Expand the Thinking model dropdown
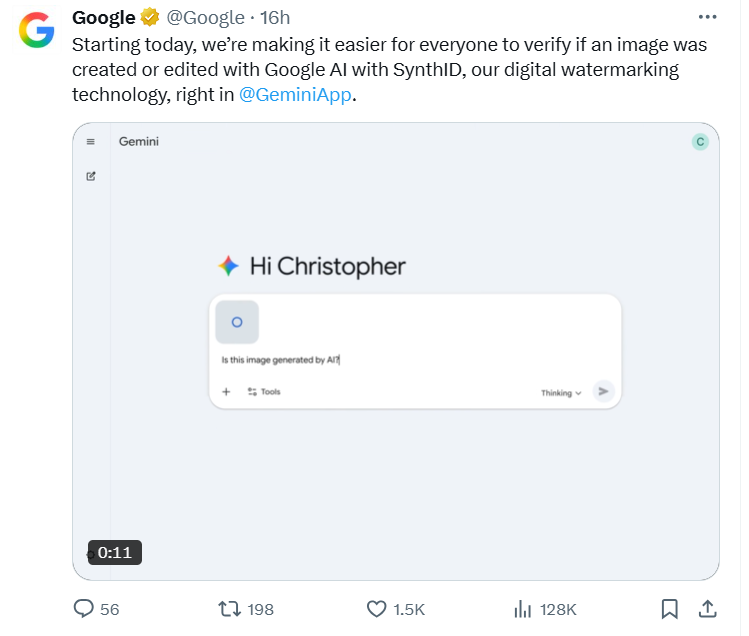 [x=561, y=393]
